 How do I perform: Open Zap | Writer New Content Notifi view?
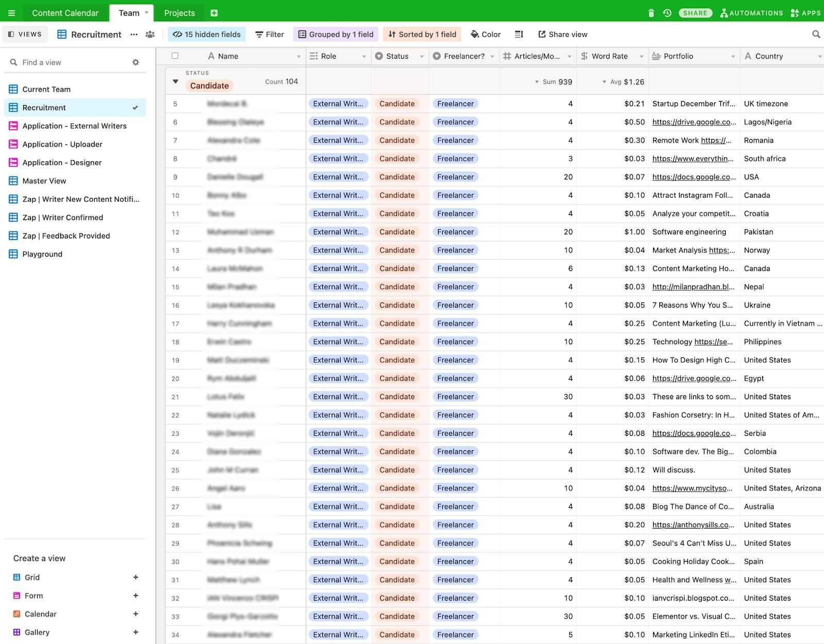(75, 199)
